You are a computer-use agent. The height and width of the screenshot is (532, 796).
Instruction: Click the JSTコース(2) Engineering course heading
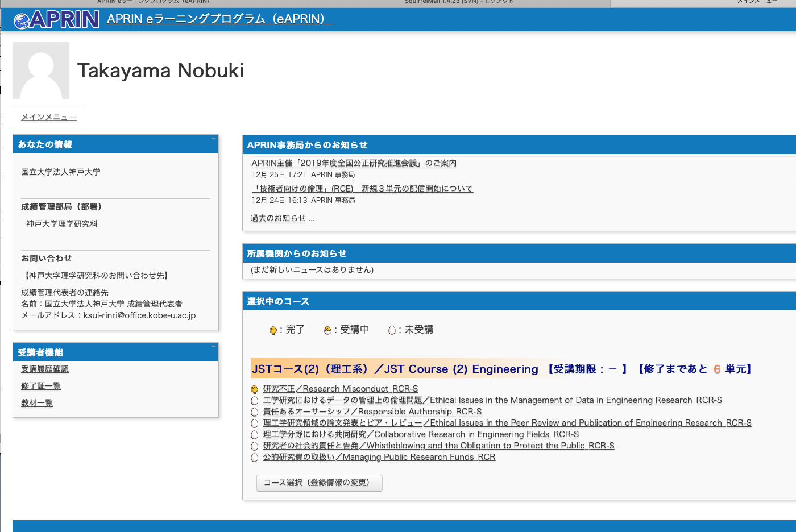pos(395,369)
